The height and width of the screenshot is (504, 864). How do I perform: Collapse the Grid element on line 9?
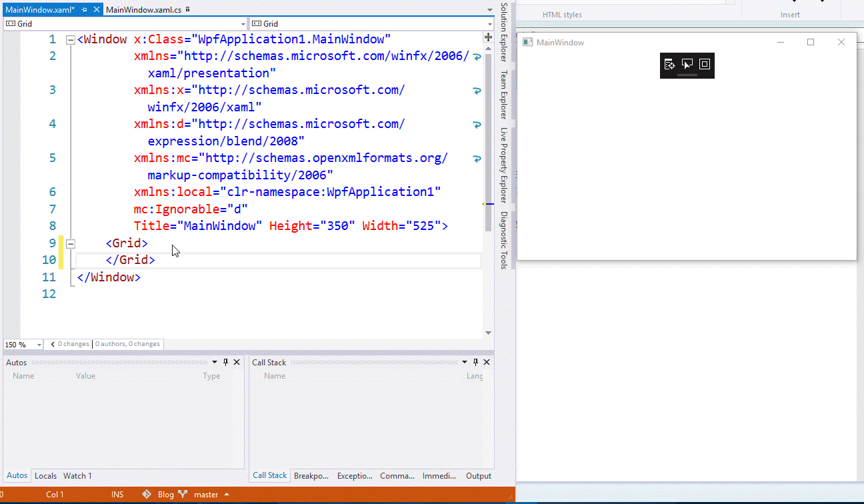(71, 243)
